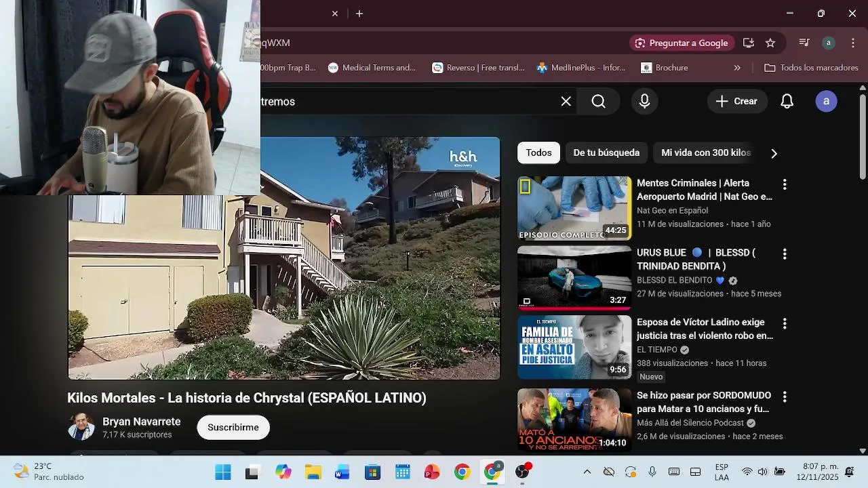This screenshot has width=868, height=488.
Task: Subscribe to Bryan Navarrete with Suscribirme
Action: [233, 428]
